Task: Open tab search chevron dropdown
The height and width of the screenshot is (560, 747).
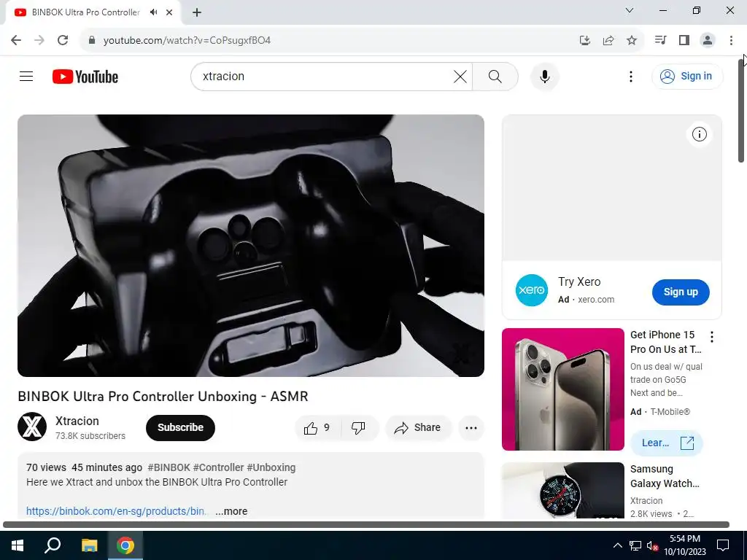Action: (x=630, y=10)
